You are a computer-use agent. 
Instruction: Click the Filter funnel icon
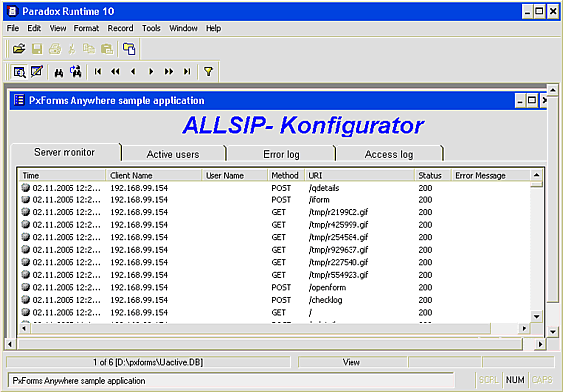(209, 72)
